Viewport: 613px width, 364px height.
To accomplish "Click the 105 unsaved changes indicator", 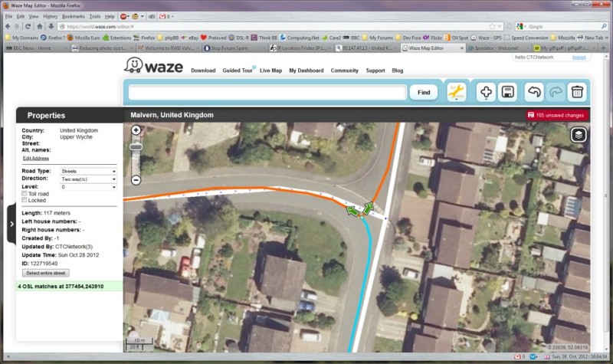I will coord(558,115).
